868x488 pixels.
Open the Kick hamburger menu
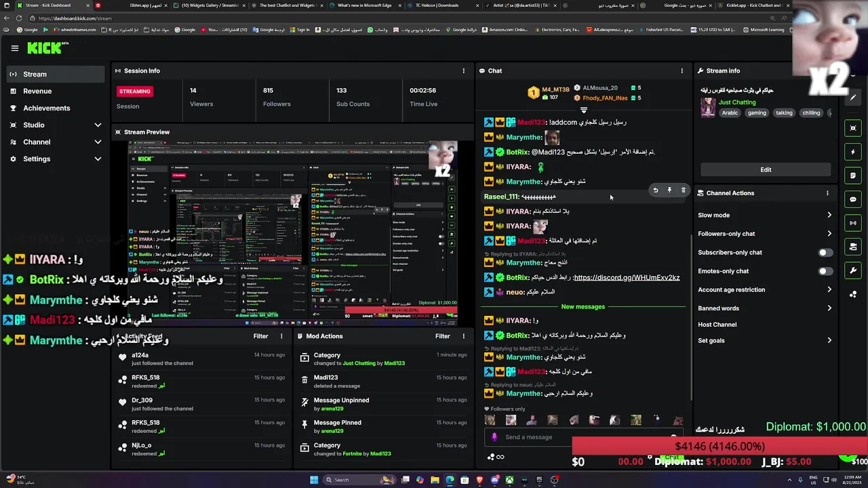point(14,48)
